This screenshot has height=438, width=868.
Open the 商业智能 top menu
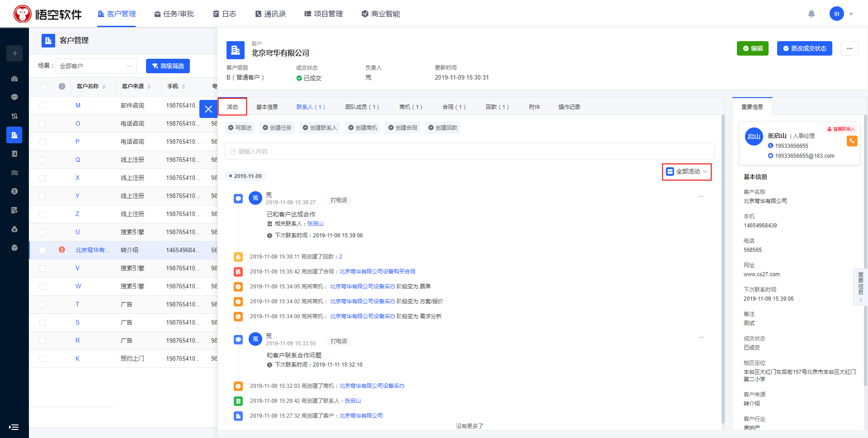tap(381, 14)
